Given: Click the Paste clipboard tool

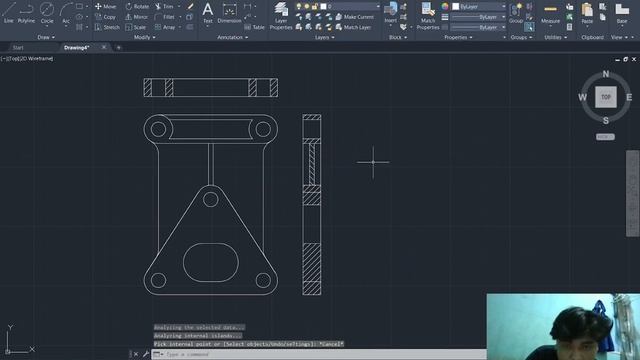Looking at the screenshot, I should point(587,12).
